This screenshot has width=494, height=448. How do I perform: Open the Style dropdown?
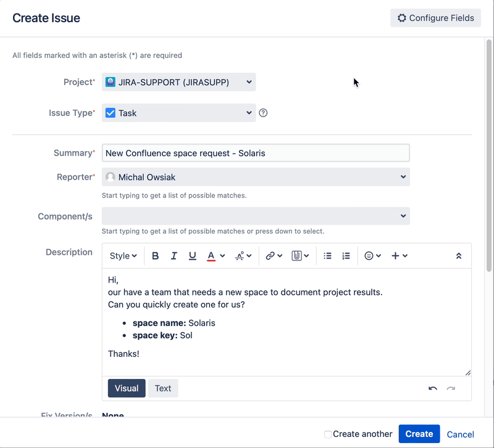123,256
